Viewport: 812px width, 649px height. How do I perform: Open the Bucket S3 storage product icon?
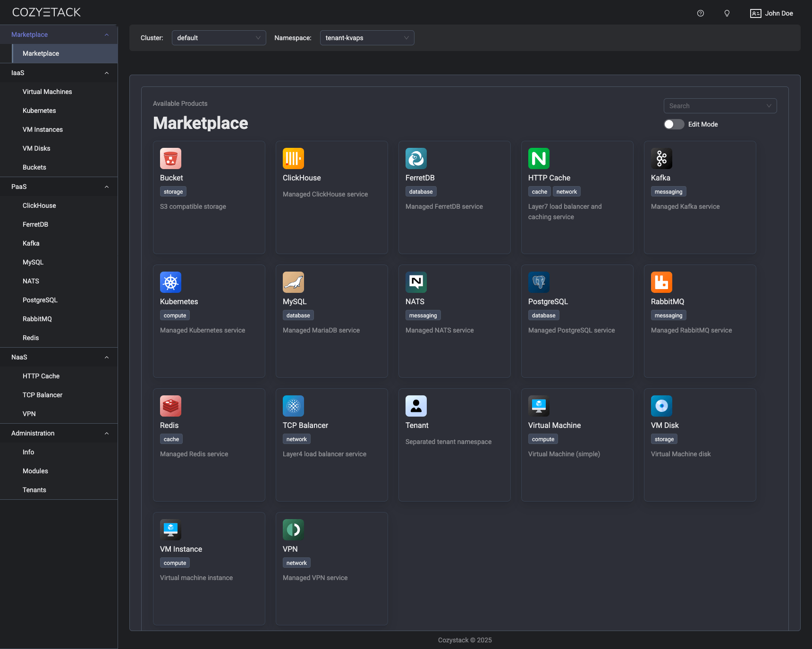click(170, 158)
